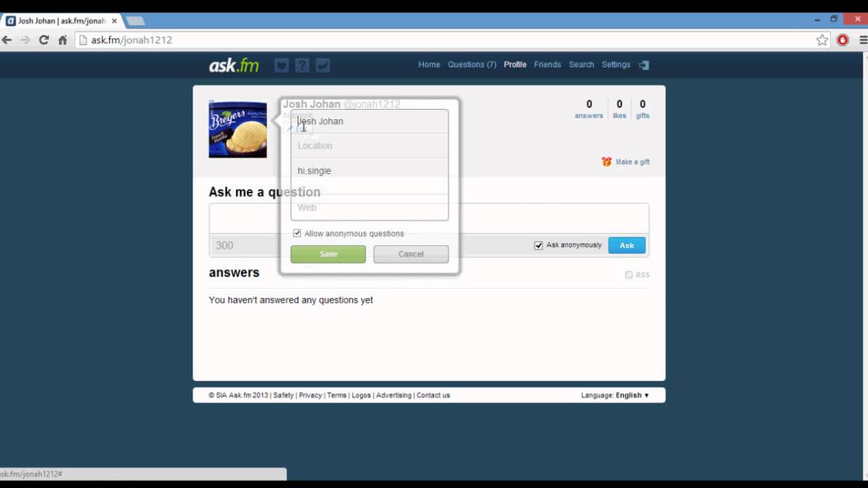Open the Search nav item
Screen dimensions: 868x488
point(581,64)
